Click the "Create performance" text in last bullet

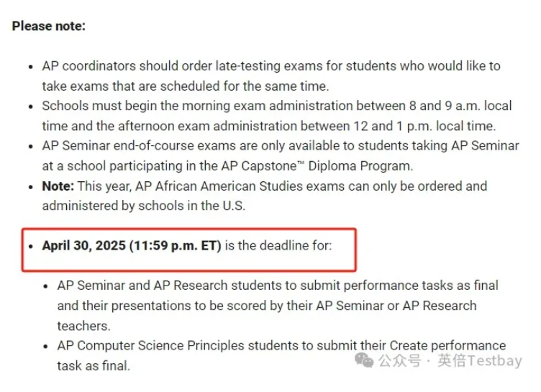coord(447,346)
